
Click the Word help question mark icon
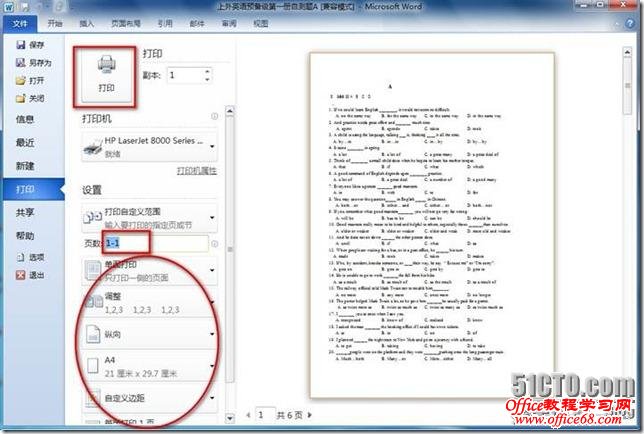click(630, 23)
